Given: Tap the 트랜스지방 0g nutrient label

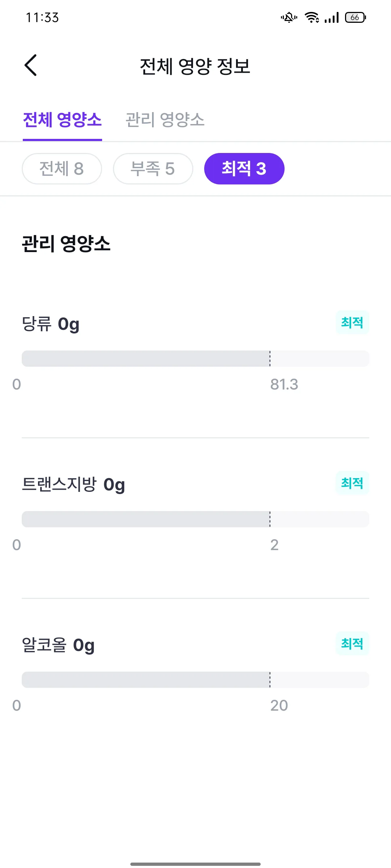Looking at the screenshot, I should click(x=73, y=485).
